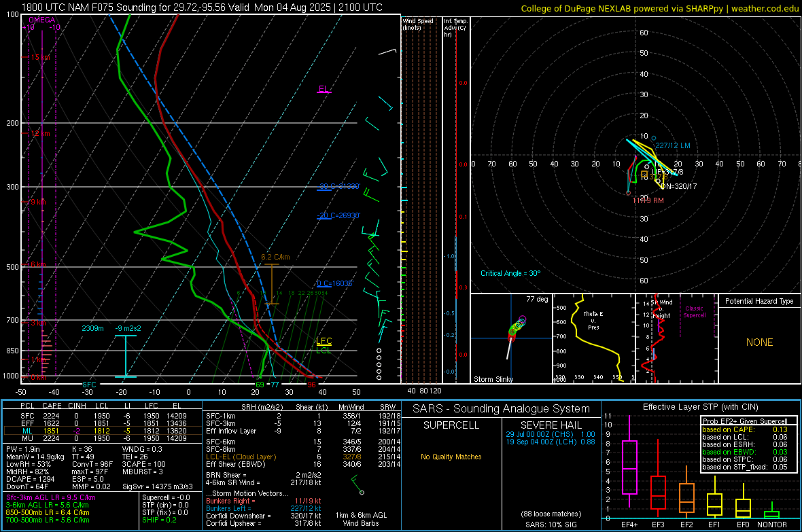Select the highlighted ML parcel row
This screenshot has width=802, height=532.
coord(103,431)
